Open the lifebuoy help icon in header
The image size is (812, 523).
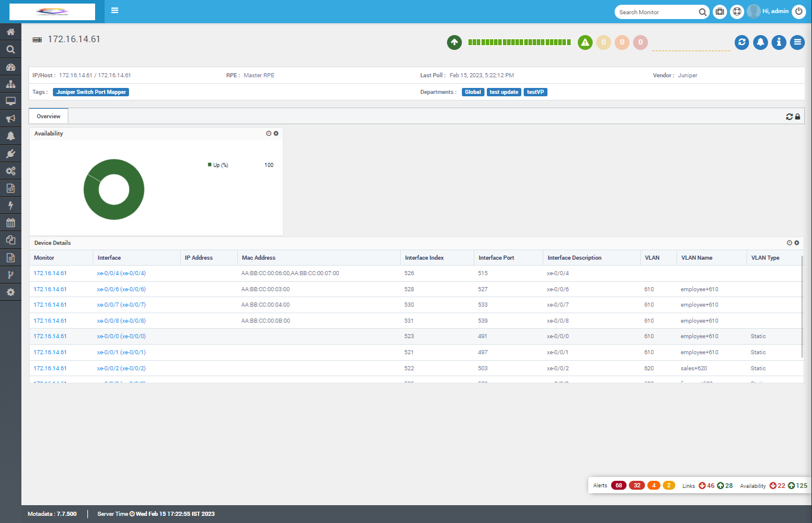pos(737,11)
